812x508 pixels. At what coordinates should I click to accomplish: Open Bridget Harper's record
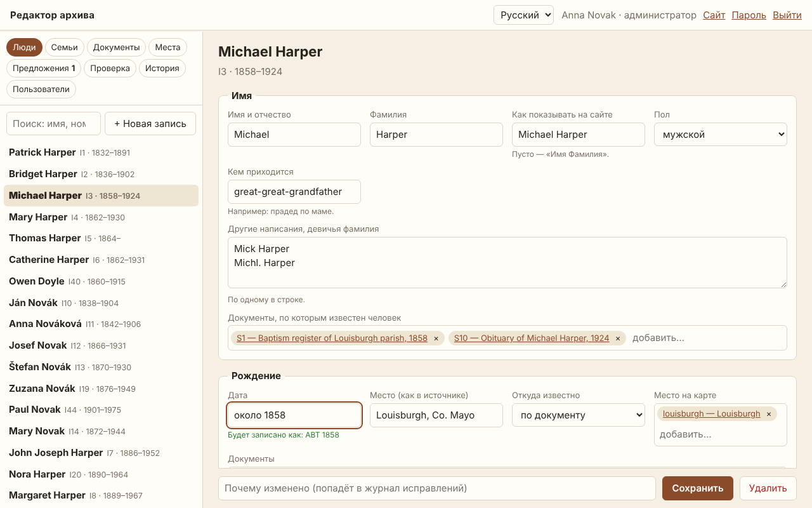101,174
